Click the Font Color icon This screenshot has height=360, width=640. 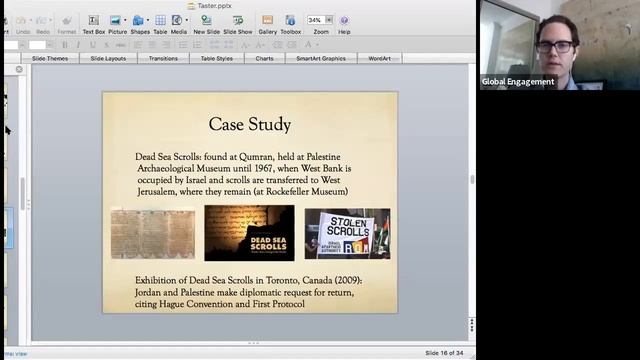[x=309, y=45]
